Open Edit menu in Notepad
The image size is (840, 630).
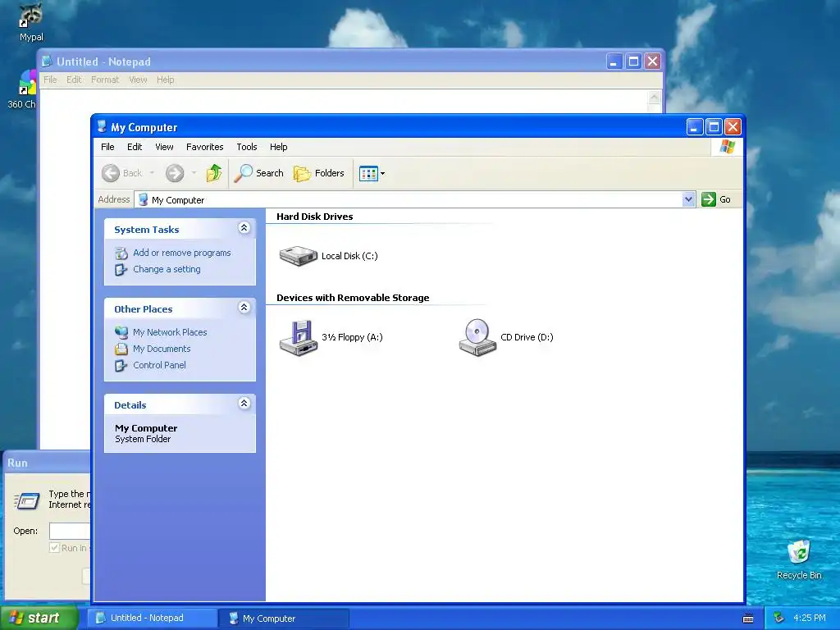coord(74,80)
